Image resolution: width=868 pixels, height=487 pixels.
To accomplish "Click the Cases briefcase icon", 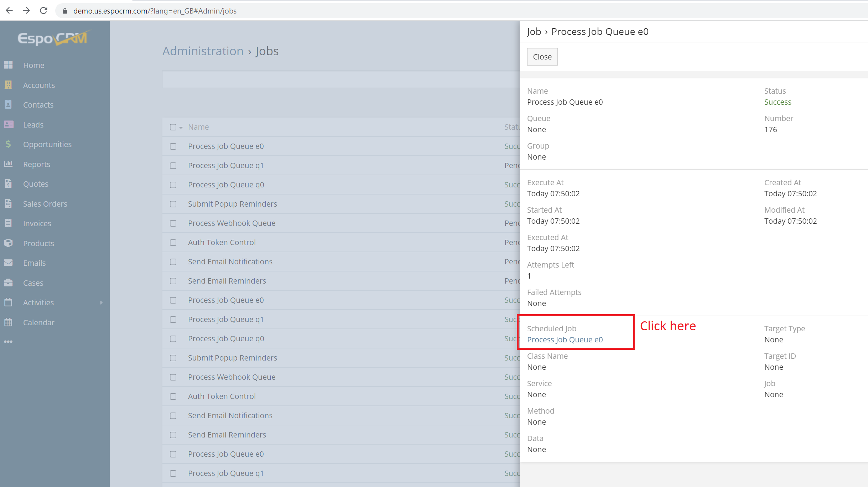I will (8, 283).
